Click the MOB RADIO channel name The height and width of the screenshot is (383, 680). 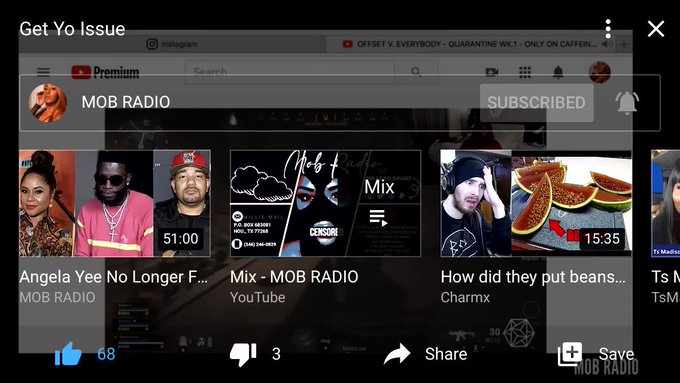coord(126,102)
